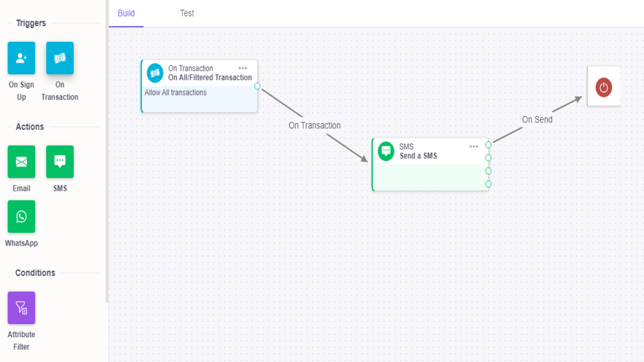Image resolution: width=644 pixels, height=362 pixels.
Task: Open the options menu on the SMS node
Action: pos(473,146)
